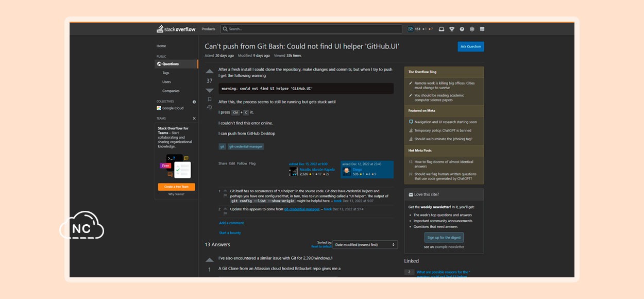Flag the first comment about credential helpers
Screen dimensions: 644x299
[225, 196]
